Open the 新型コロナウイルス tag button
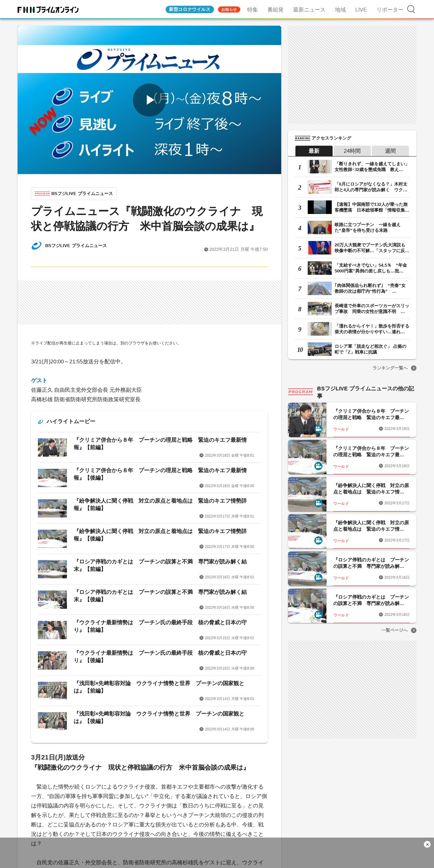Viewport: 434px width, 868px height. (x=190, y=9)
